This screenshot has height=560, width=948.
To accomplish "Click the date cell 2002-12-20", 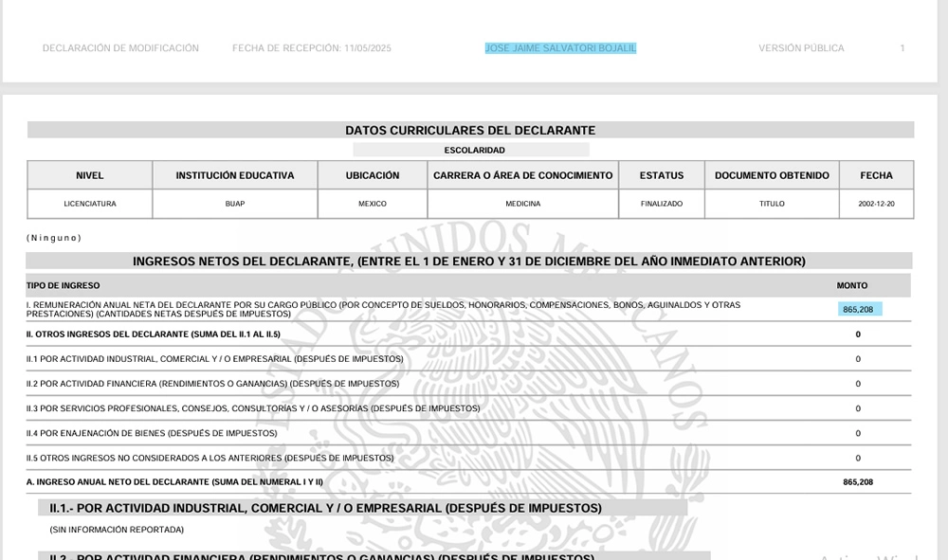I will [877, 204].
